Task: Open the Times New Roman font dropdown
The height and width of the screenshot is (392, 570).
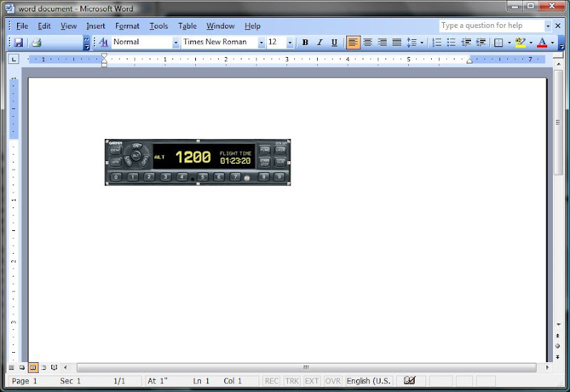Action: pyautogui.click(x=261, y=43)
